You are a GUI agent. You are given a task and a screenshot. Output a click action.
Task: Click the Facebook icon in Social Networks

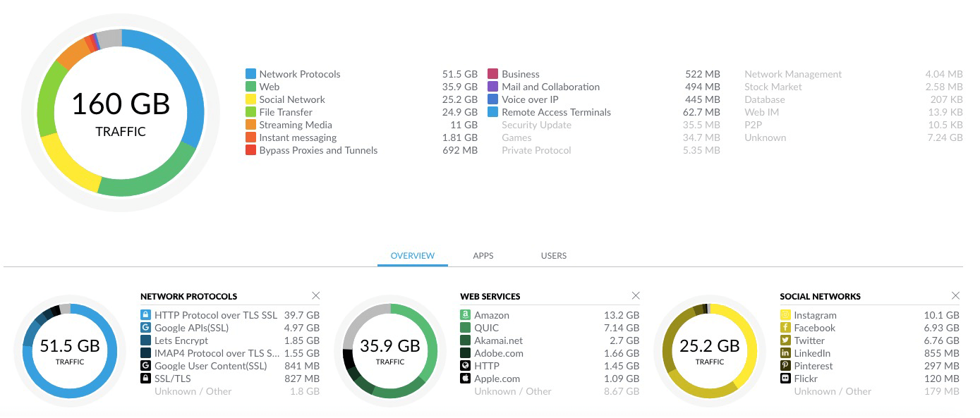(x=785, y=328)
